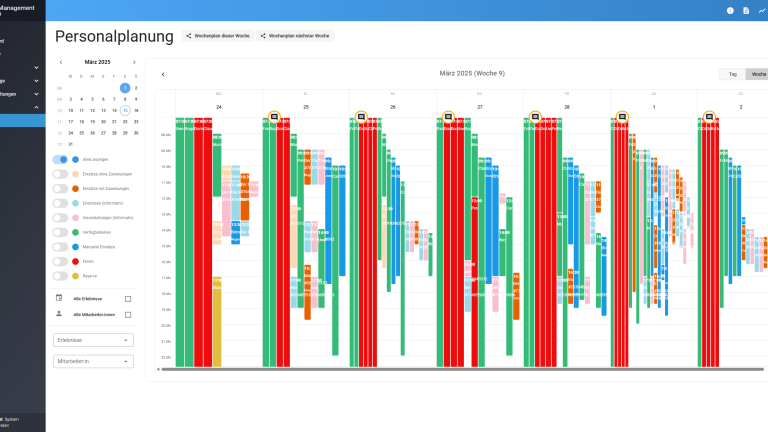Toggle the 'Alles anzeigen' switch
Image resolution: width=768 pixels, height=432 pixels.
(x=61, y=160)
